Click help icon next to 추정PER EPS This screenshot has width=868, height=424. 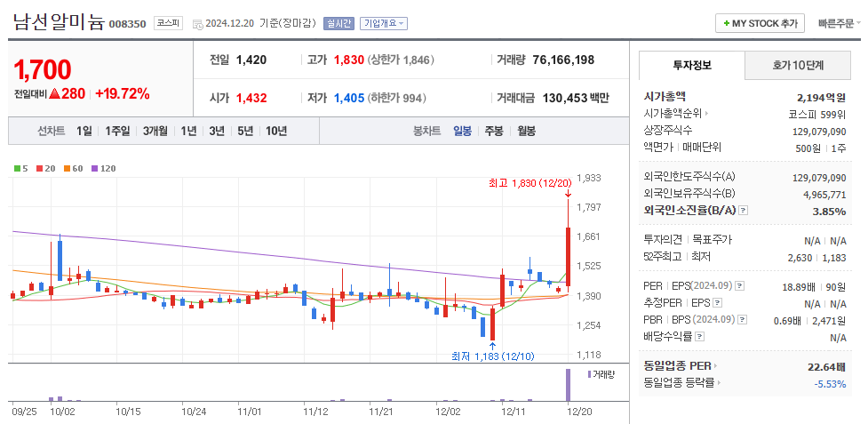pos(718,303)
